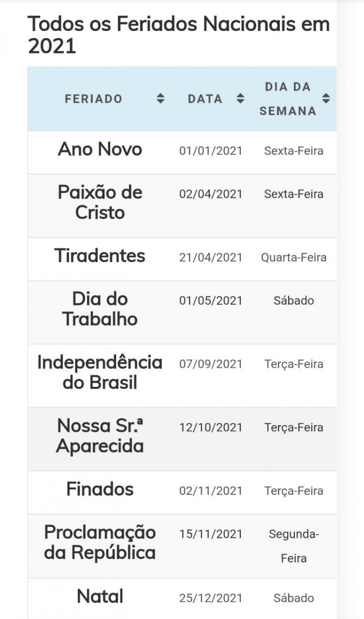Viewport: 364px width, 619px height.
Task: Click the Finados holiday name
Action: pyautogui.click(x=100, y=489)
